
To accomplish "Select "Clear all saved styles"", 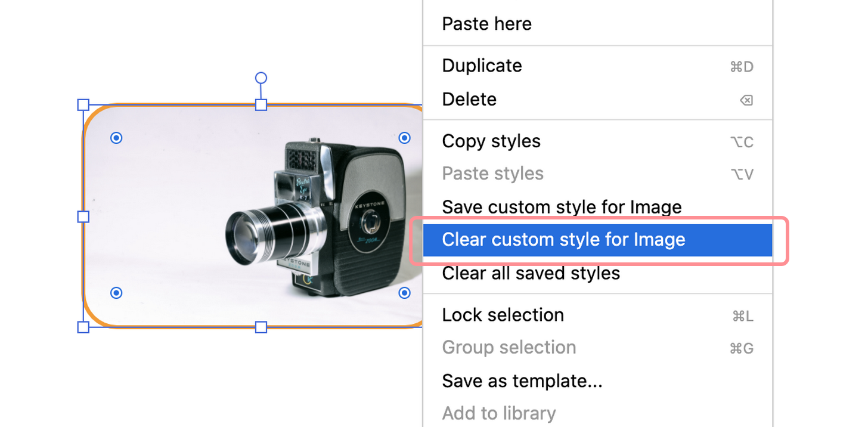I will pyautogui.click(x=531, y=273).
